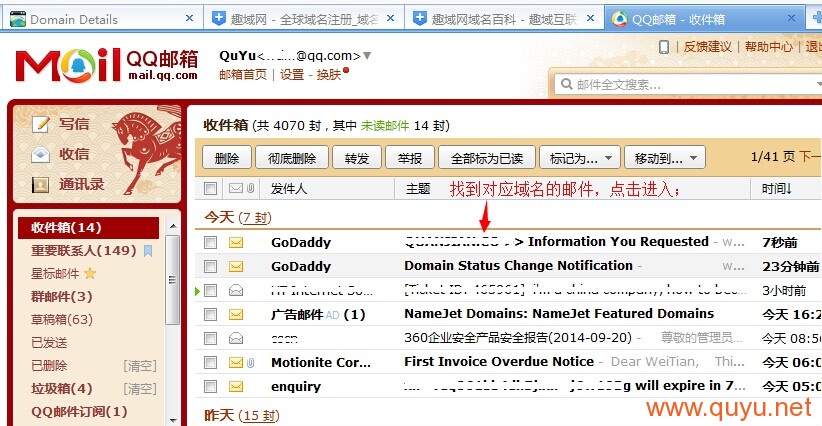Viewport: 822px width, 426px height.
Task: Sort by the 时间 column header
Action: tap(777, 189)
